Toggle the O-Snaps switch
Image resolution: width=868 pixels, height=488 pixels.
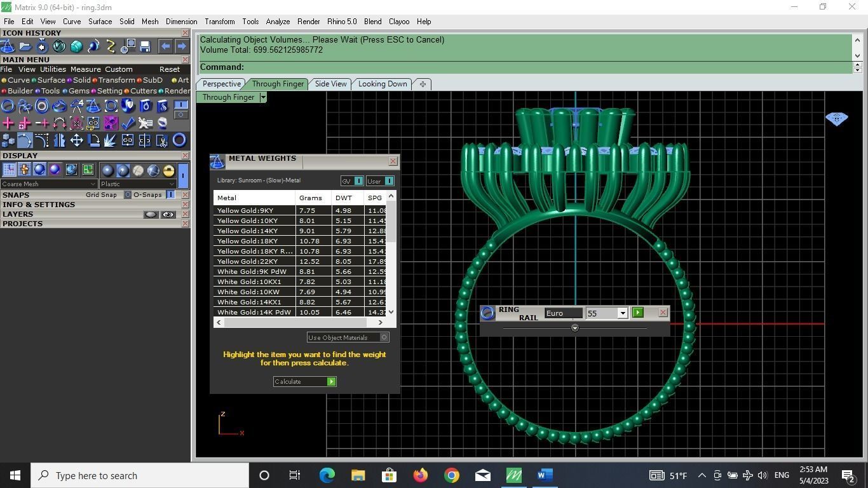pos(170,194)
